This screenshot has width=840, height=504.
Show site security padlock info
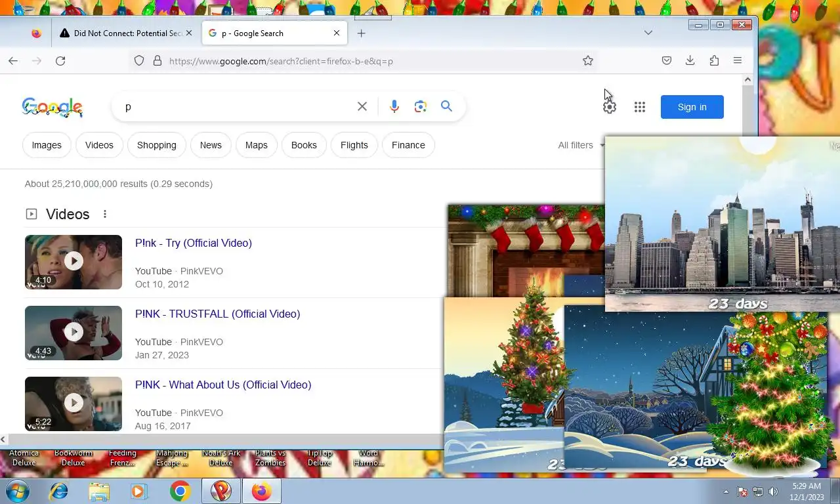point(157,61)
